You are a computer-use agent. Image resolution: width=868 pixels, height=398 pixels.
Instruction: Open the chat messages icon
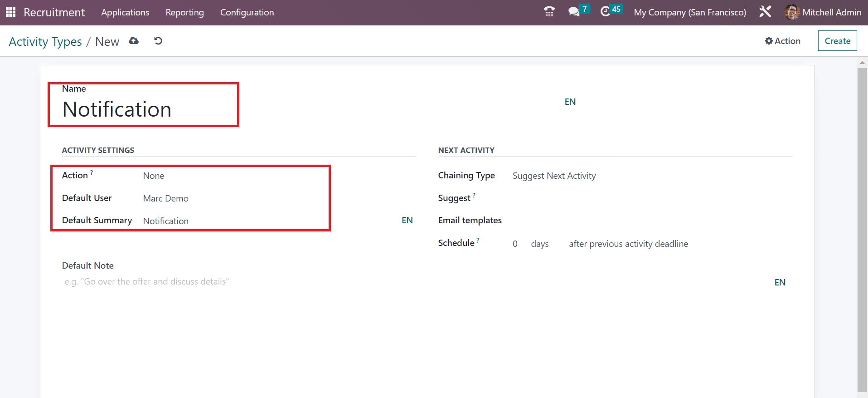coord(574,12)
